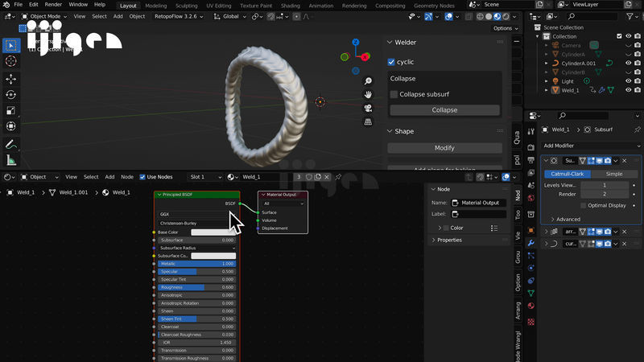Activate the Annotate pencil tool
This screenshot has height=362, width=644.
click(11, 145)
